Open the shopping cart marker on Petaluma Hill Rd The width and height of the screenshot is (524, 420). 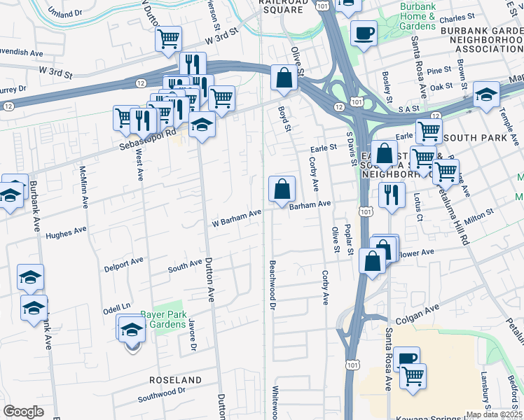click(x=446, y=171)
